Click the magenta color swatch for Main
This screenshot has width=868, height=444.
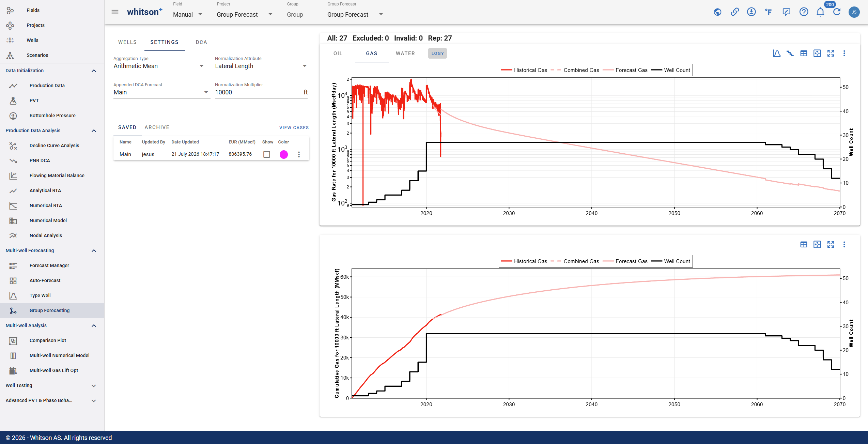pos(283,154)
